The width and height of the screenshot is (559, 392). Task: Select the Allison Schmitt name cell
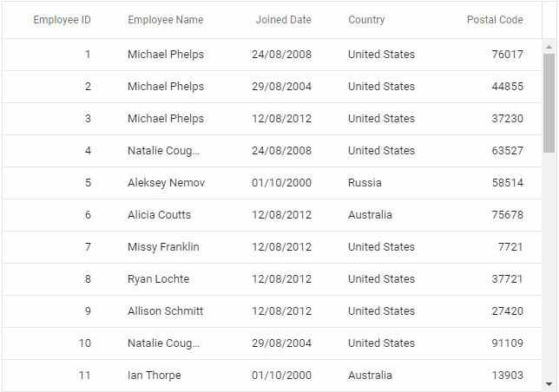coord(165,311)
